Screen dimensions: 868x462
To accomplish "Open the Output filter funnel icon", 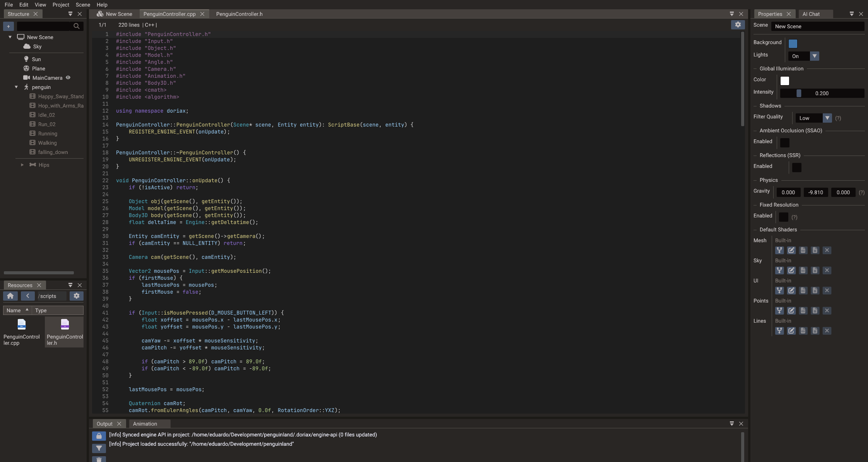I will (x=99, y=448).
